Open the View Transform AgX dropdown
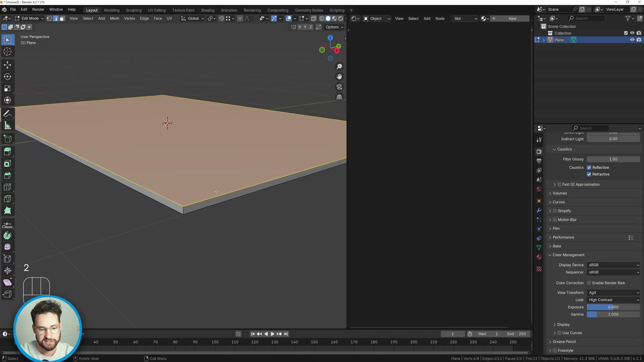The image size is (644, 362). pyautogui.click(x=613, y=293)
